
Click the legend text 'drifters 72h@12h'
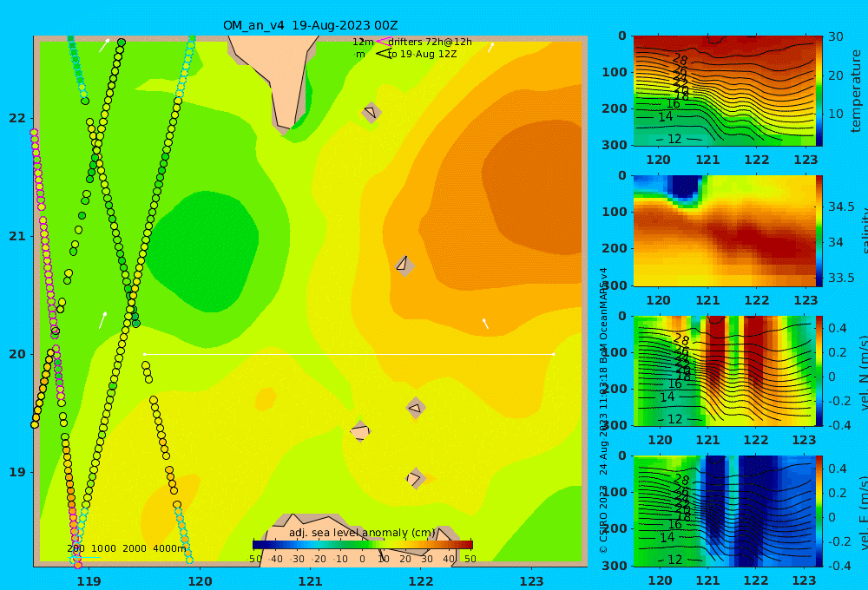[431, 42]
